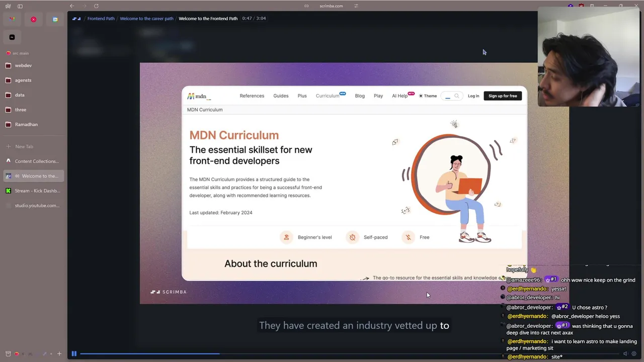The width and height of the screenshot is (644, 362).
Task: Click the streamer webcam overlay
Action: click(x=589, y=57)
